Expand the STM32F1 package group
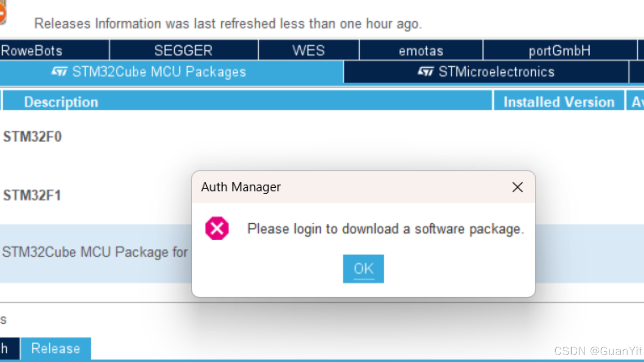This screenshot has width=644, height=362. (x=32, y=195)
